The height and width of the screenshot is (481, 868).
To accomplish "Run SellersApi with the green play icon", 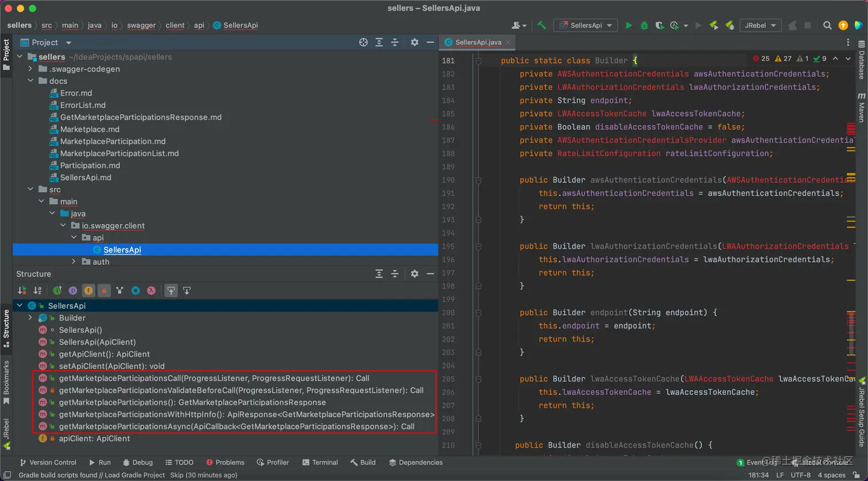I will pos(629,25).
